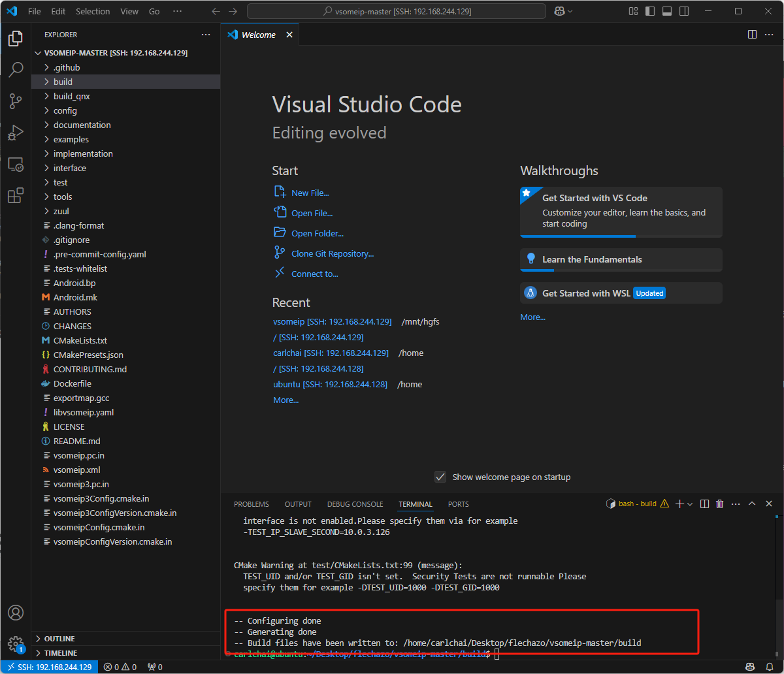784x674 pixels.
Task: Click terminal warning triangle icon
Action: [664, 504]
